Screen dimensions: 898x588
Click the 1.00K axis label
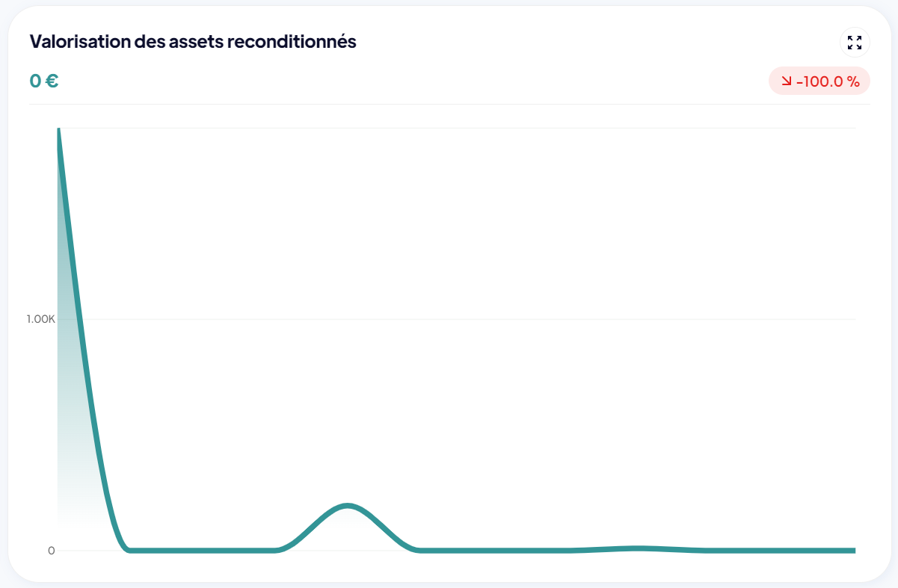point(39,318)
